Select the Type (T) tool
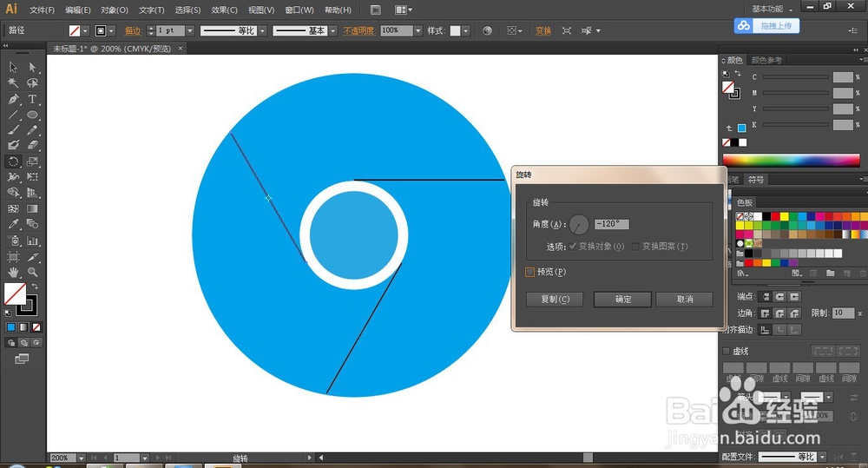The width and height of the screenshot is (868, 468). coord(33,99)
